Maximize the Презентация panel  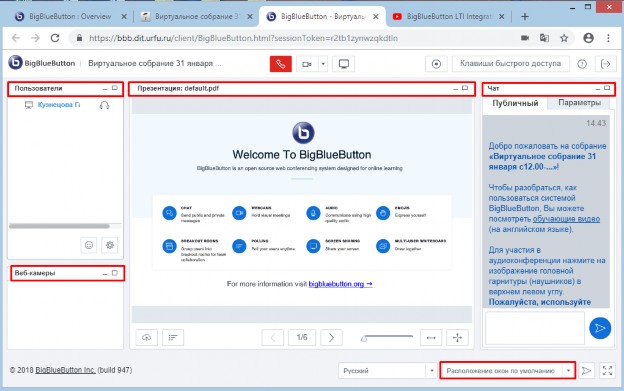tap(465, 88)
